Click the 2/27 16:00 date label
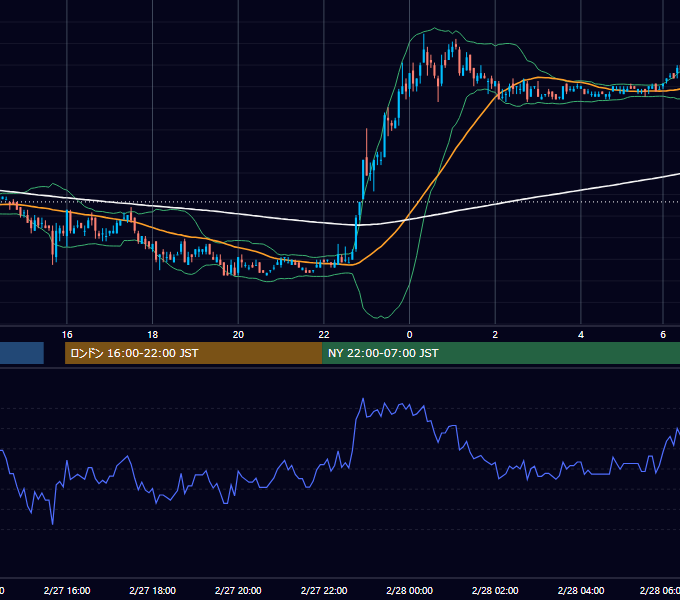680x600 pixels. 67,590
